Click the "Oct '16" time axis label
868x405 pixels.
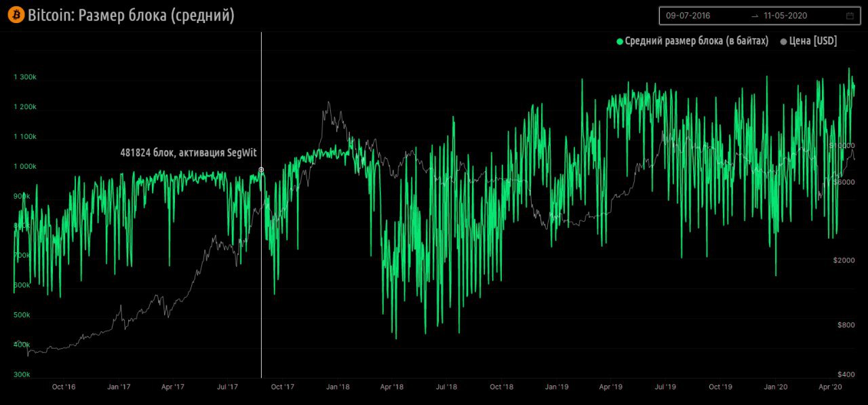[x=64, y=387]
